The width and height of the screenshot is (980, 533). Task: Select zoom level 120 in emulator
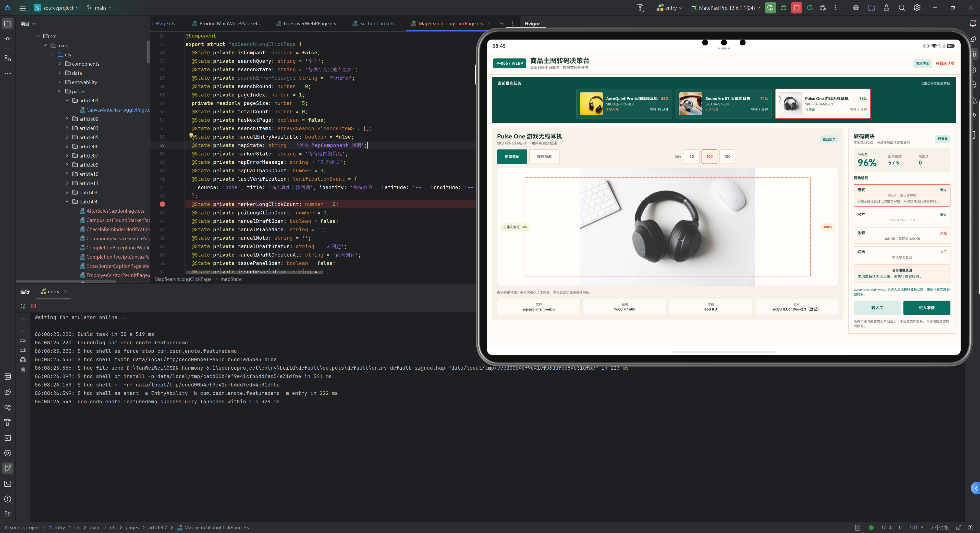727,156
